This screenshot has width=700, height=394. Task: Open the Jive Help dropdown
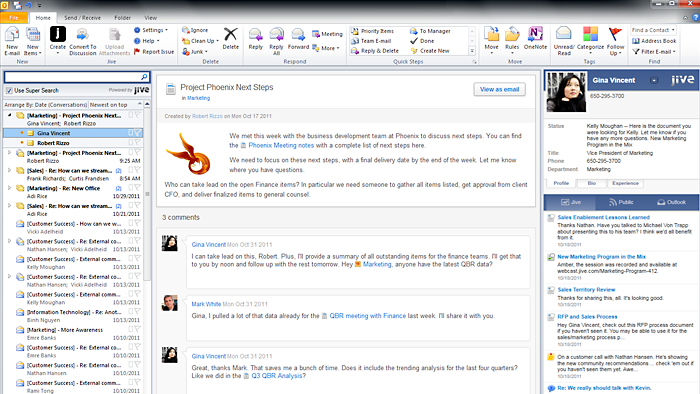[146, 41]
